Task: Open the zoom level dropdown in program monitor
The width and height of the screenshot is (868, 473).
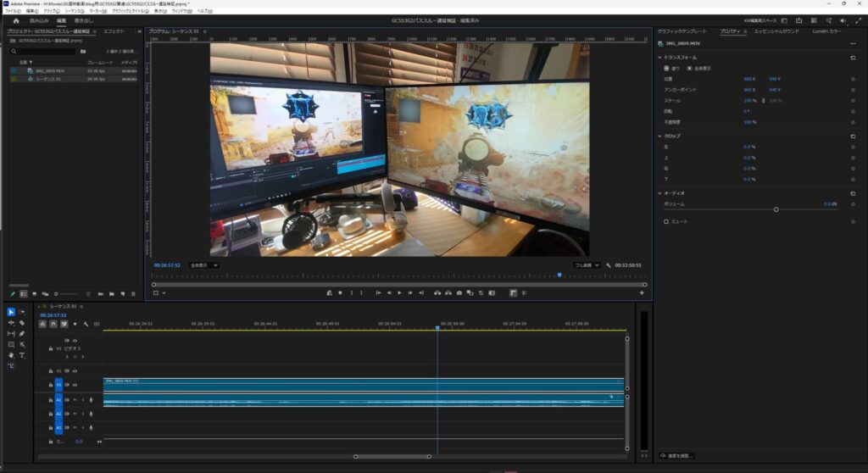Action: tap(203, 265)
